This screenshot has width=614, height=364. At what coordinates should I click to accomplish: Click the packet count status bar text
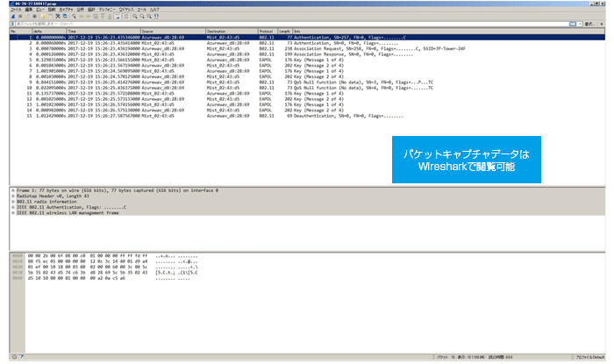tap(475, 357)
